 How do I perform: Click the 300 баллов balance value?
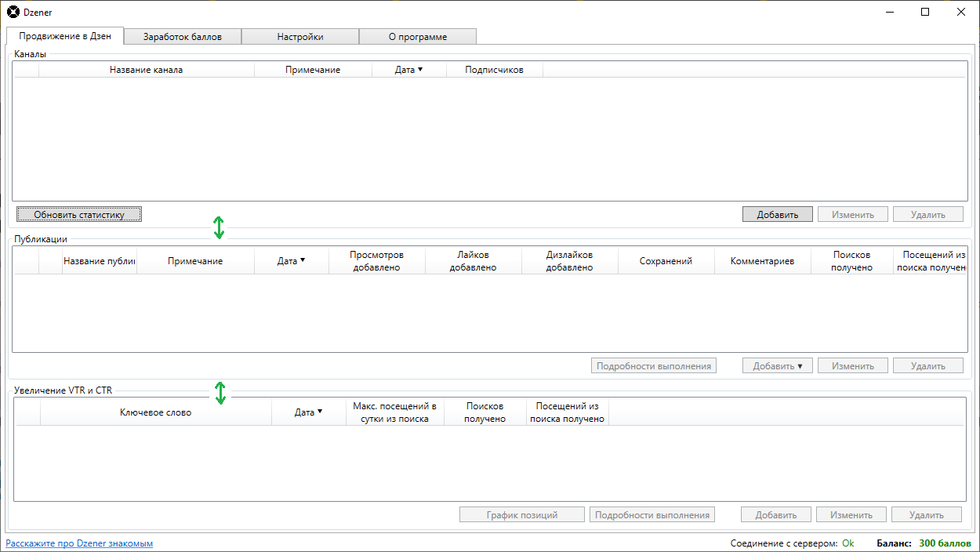click(x=945, y=543)
